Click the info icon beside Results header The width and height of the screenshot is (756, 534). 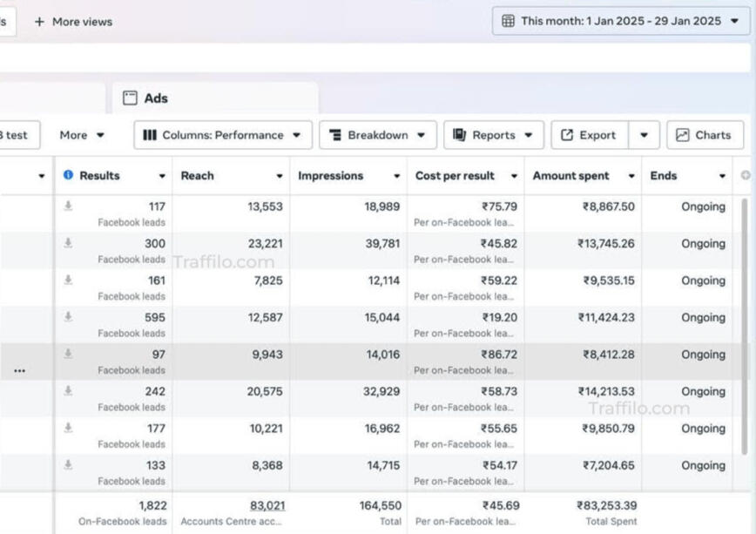click(68, 175)
